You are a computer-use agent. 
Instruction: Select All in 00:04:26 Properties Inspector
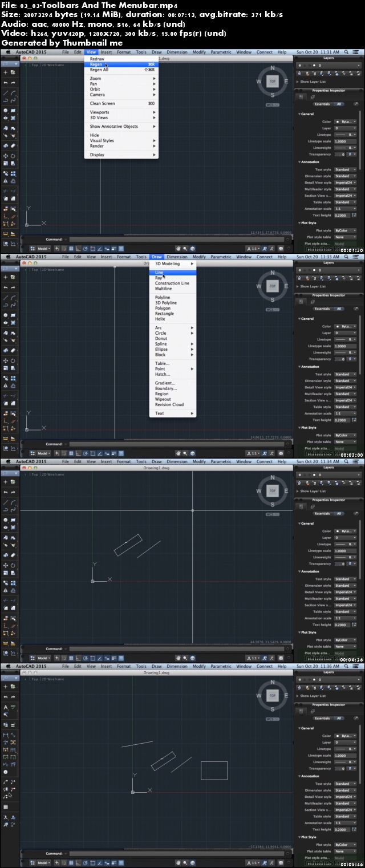click(339, 514)
